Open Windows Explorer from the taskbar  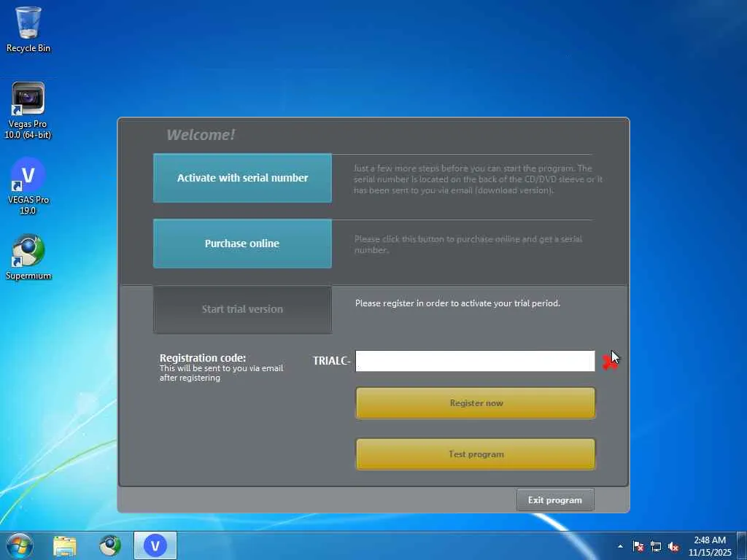point(65,545)
